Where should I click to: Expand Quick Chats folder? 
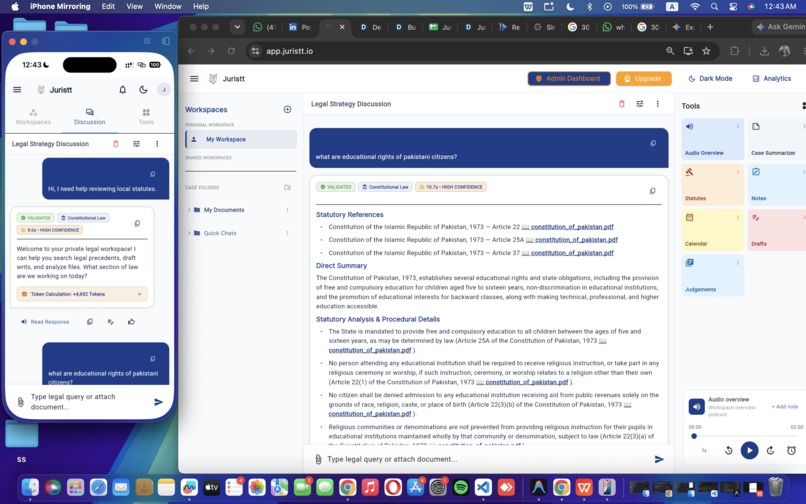click(189, 233)
